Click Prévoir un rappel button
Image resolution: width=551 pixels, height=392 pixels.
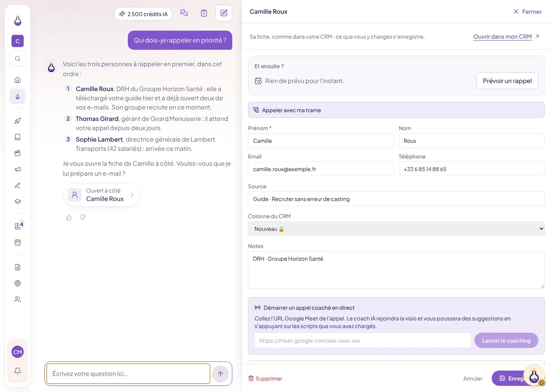[x=507, y=81]
